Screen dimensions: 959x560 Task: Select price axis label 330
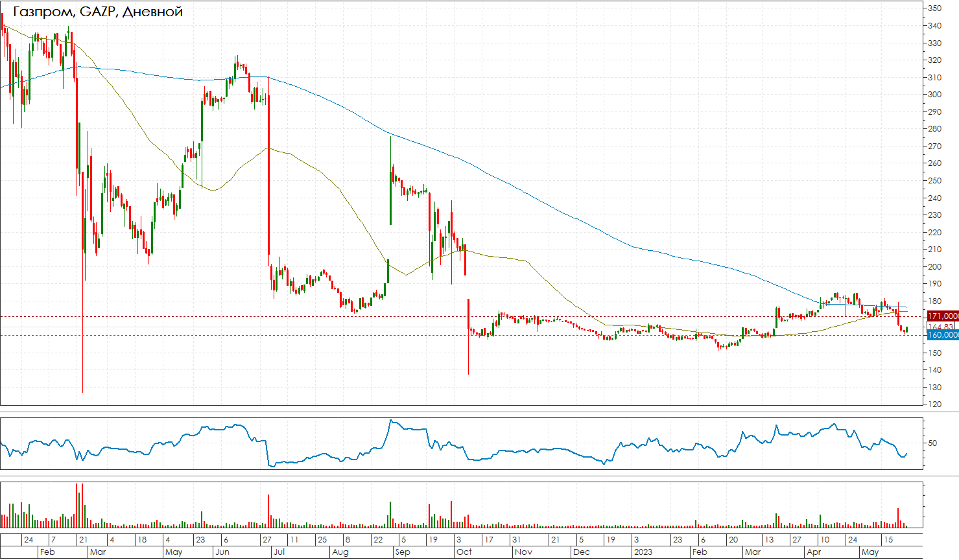935,43
